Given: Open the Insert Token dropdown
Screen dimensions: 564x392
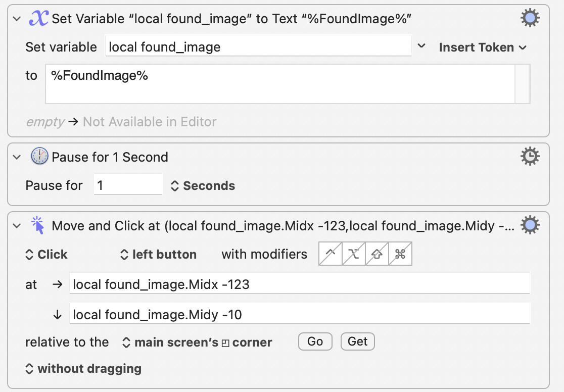Looking at the screenshot, I should 483,47.
